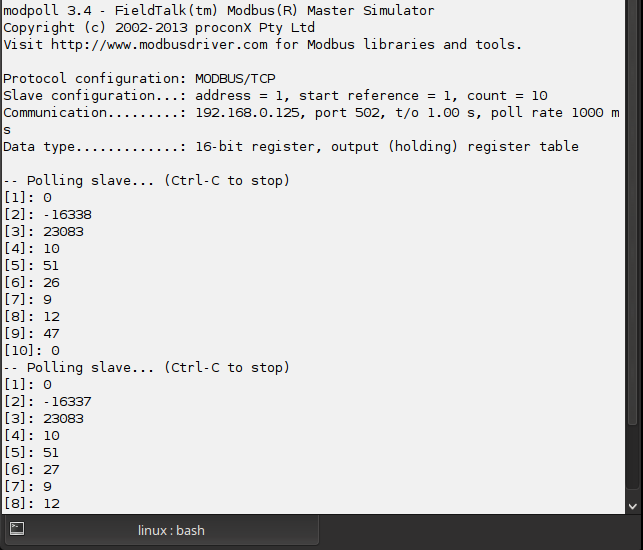The image size is (643, 550).
Task: Click the Data type 16-bit register line
Action: pyautogui.click(x=291, y=146)
